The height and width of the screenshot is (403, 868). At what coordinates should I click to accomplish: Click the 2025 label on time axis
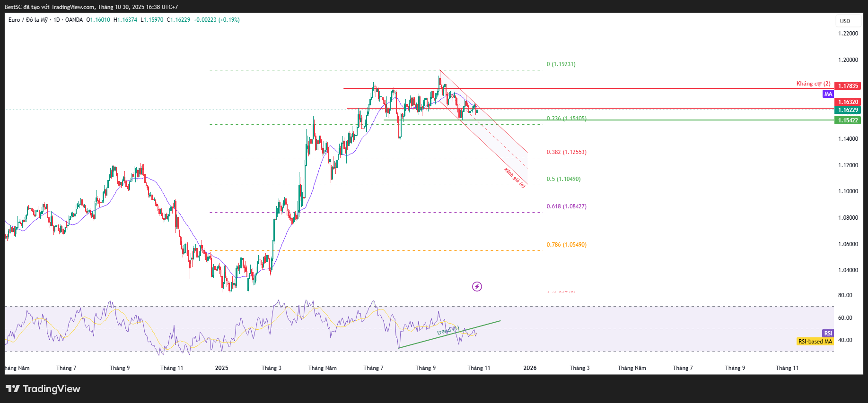coord(221,368)
